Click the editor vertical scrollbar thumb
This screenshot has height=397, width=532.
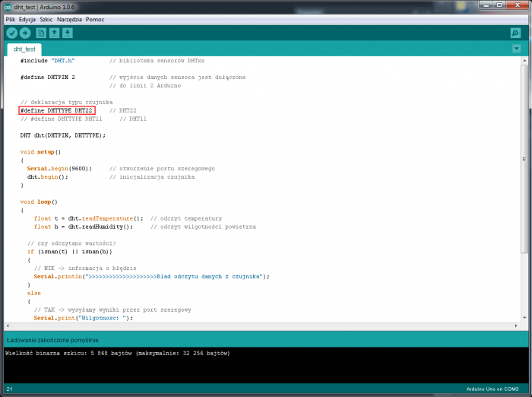(524, 158)
